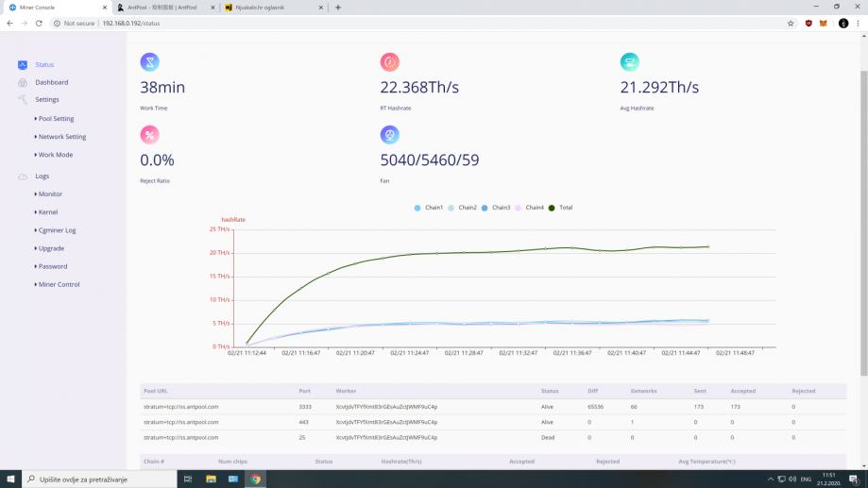Bookmark this page using the star icon
Screen dimensions: 868x488
[791, 23]
